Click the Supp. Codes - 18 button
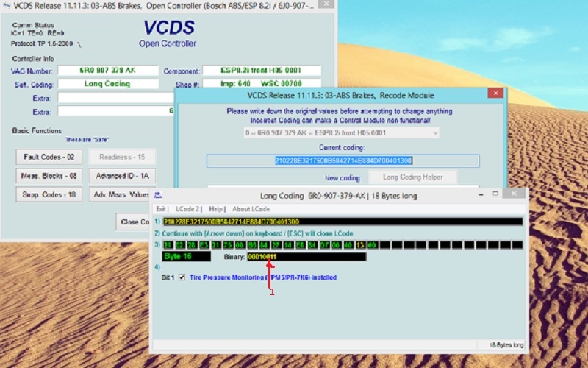The width and height of the screenshot is (588, 368). (x=49, y=194)
